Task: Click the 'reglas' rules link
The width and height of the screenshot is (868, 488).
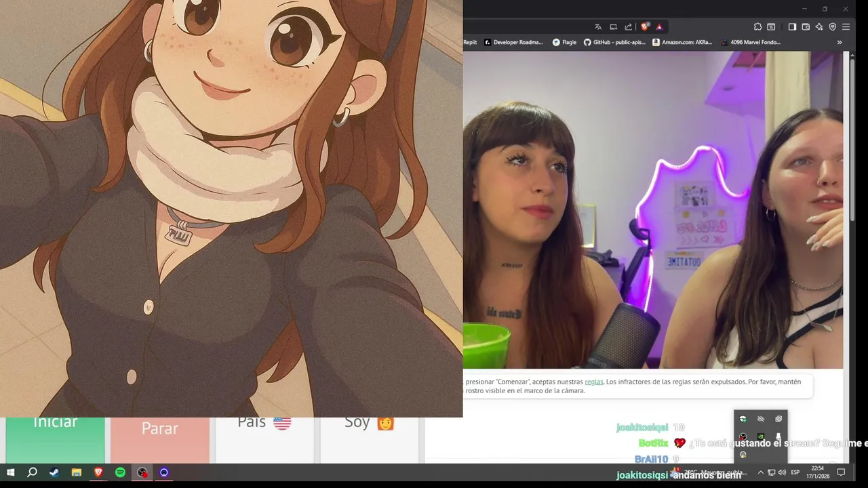Action: coord(594,382)
